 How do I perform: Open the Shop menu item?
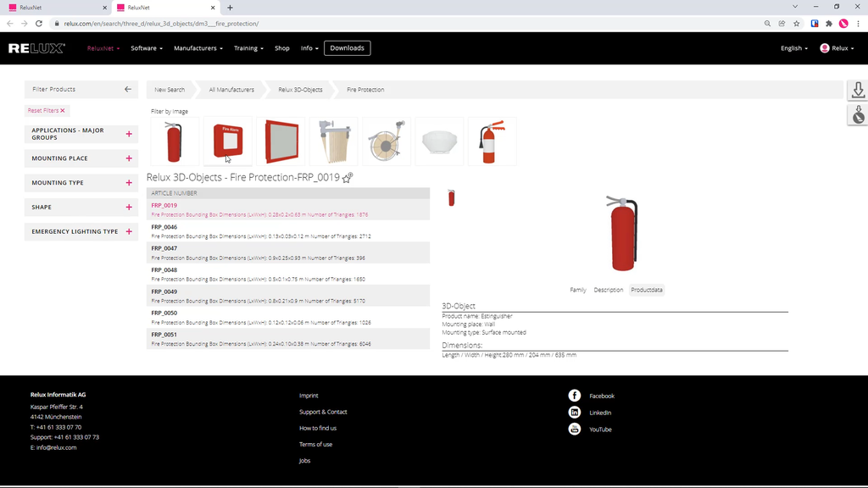[281, 48]
